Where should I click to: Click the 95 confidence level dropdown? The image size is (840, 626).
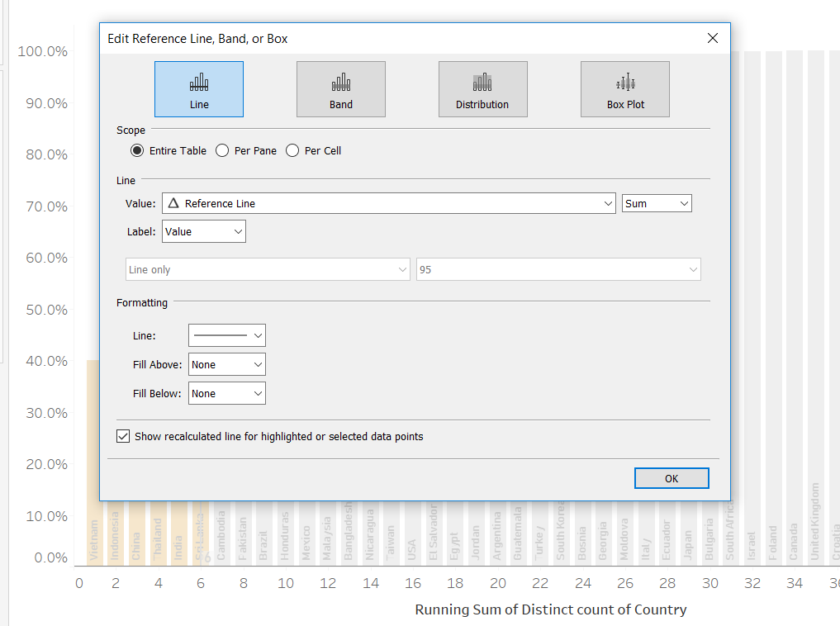tap(558, 270)
